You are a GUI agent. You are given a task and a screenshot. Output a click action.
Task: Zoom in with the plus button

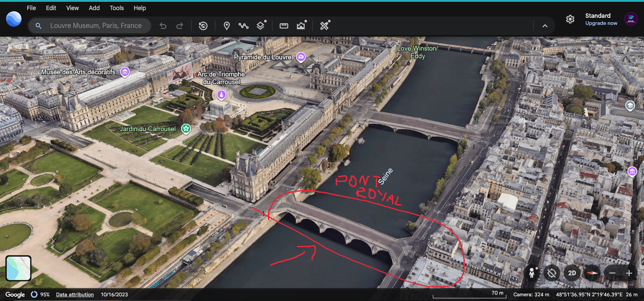[629, 273]
